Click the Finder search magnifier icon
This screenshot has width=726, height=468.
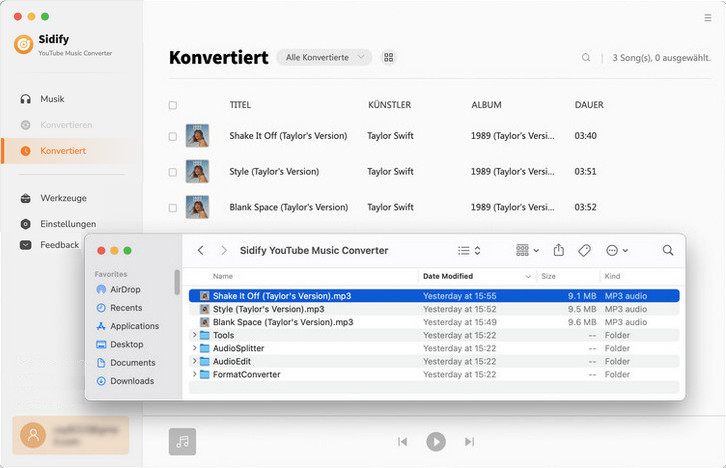click(x=668, y=250)
